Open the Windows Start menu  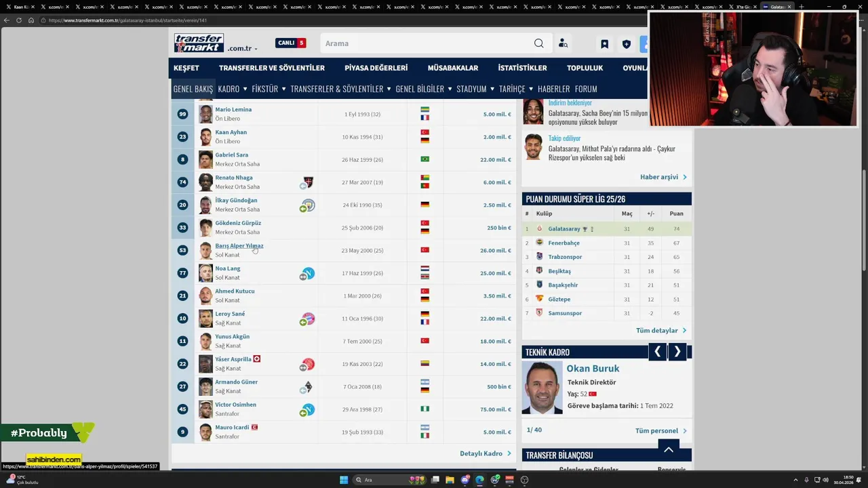coord(344,480)
